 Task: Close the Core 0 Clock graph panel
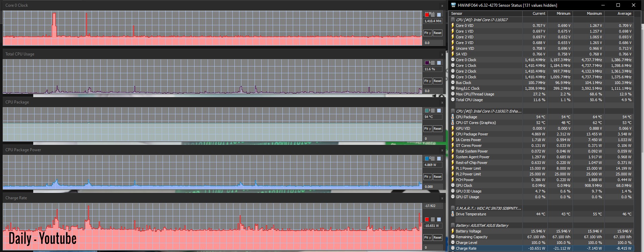(442, 6)
